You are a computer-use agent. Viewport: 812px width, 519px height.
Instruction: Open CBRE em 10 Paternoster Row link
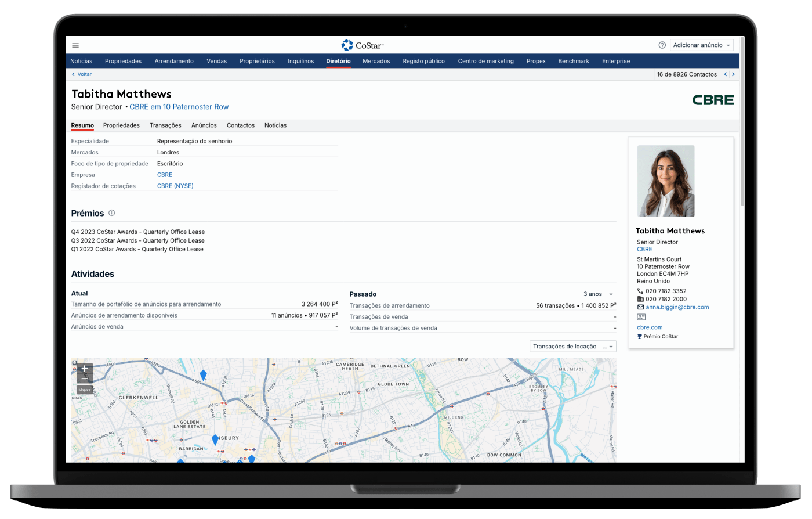click(179, 107)
